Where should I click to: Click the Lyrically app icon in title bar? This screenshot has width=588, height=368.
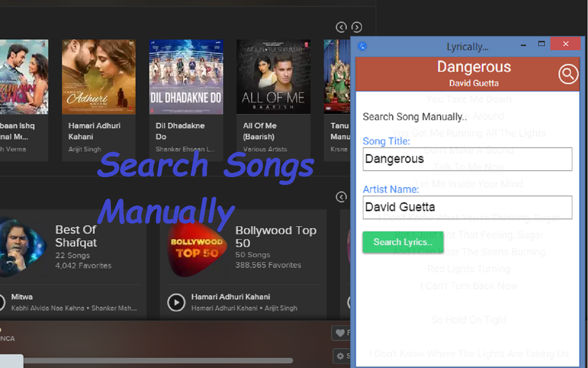[x=362, y=46]
